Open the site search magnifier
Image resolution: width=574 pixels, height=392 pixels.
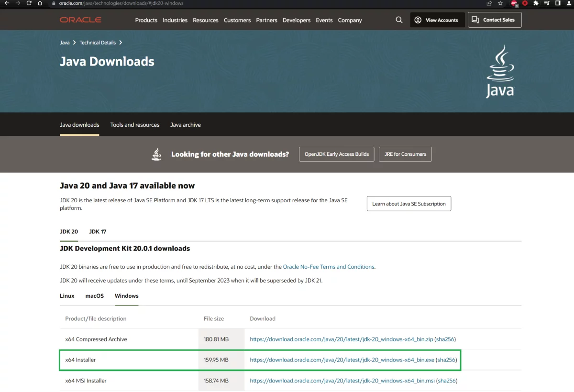click(x=399, y=20)
